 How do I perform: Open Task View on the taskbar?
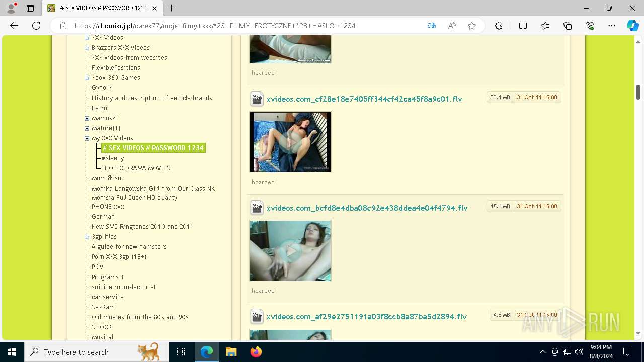[181, 352]
